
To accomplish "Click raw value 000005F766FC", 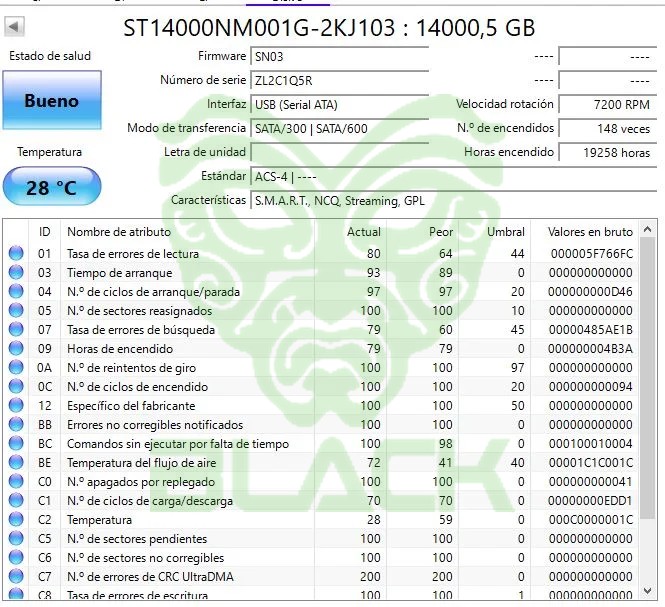I will (592, 254).
